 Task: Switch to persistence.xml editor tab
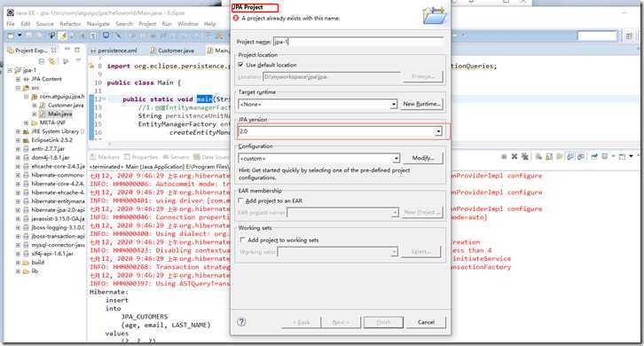(114, 51)
